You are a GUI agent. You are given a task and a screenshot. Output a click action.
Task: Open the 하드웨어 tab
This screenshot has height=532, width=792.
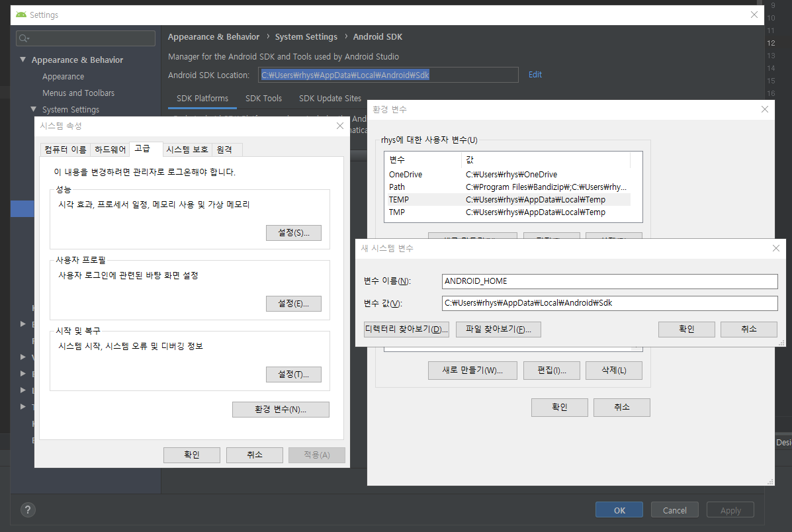pos(110,150)
